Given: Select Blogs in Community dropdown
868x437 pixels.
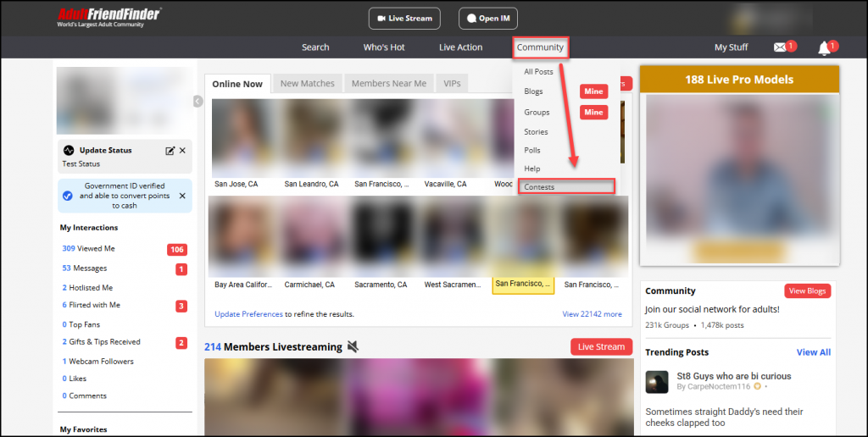Looking at the screenshot, I should click(534, 91).
